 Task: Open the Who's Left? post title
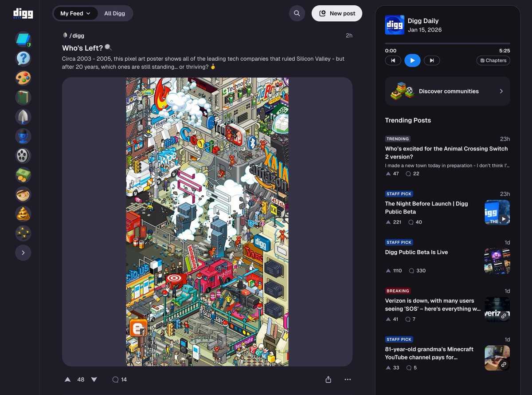coord(87,48)
